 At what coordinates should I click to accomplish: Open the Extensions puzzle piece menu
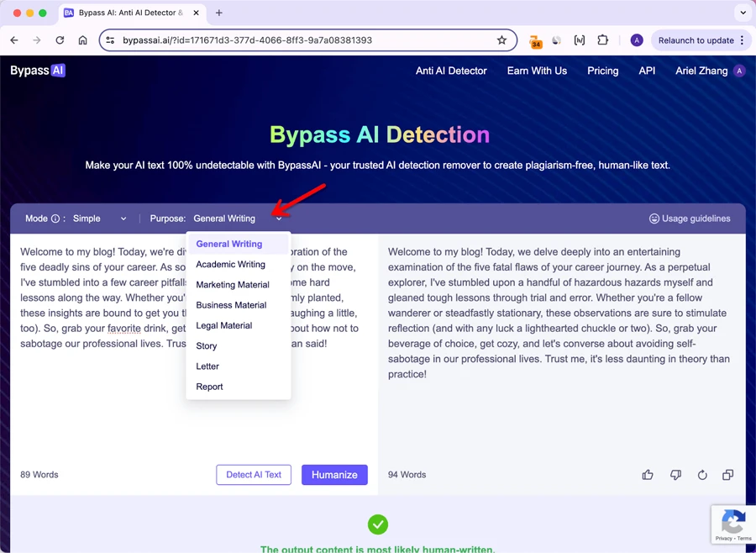pyautogui.click(x=602, y=40)
